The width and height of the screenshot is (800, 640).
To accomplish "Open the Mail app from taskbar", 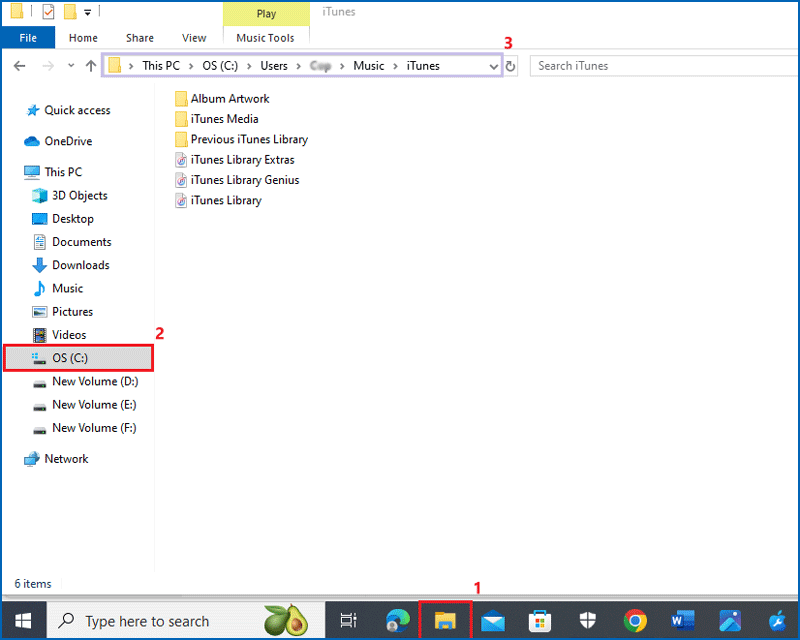I will tap(493, 621).
